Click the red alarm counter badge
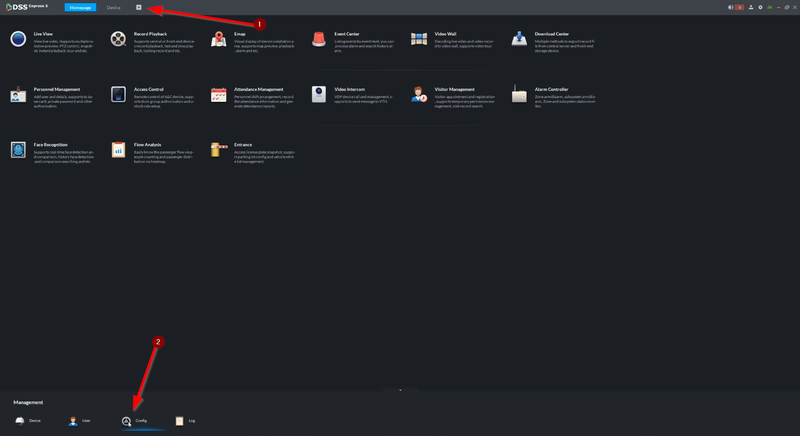 point(739,7)
